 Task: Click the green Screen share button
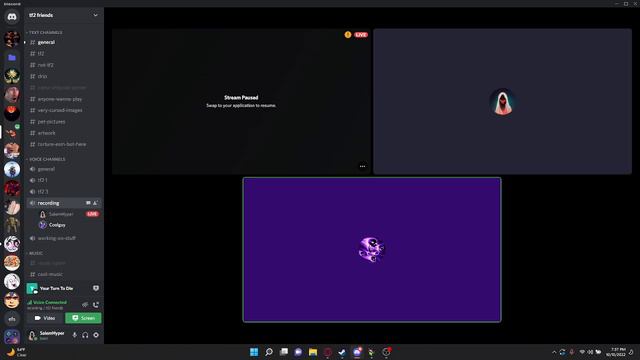(83, 318)
